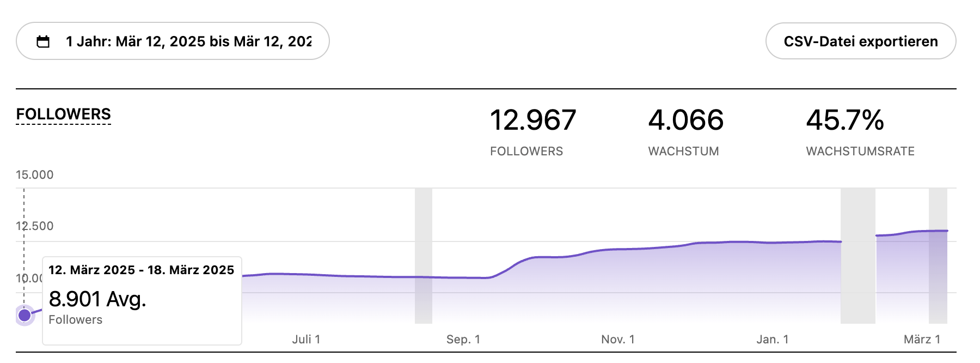The height and width of the screenshot is (363, 980).
Task: Click the Jan. 1 axis label
Action: tap(772, 340)
